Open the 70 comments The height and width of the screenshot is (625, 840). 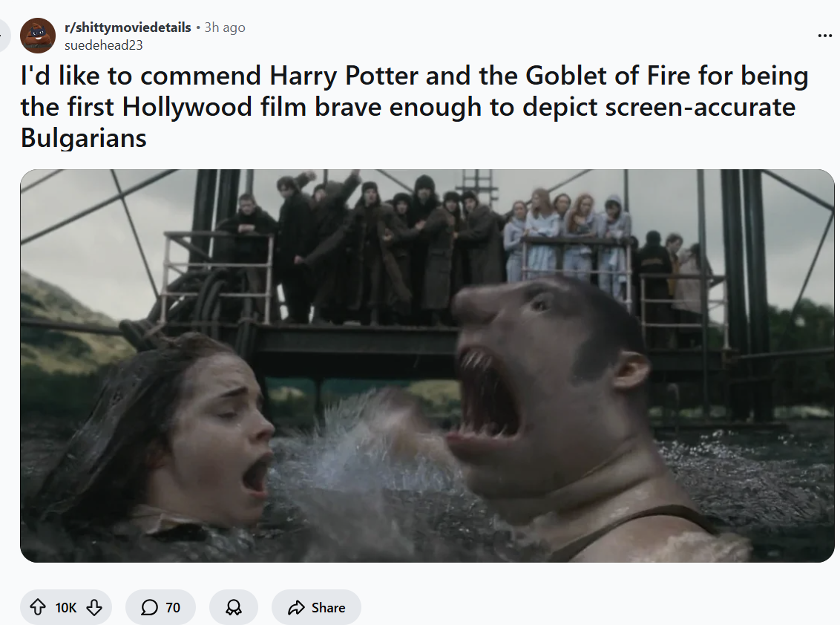(x=160, y=607)
